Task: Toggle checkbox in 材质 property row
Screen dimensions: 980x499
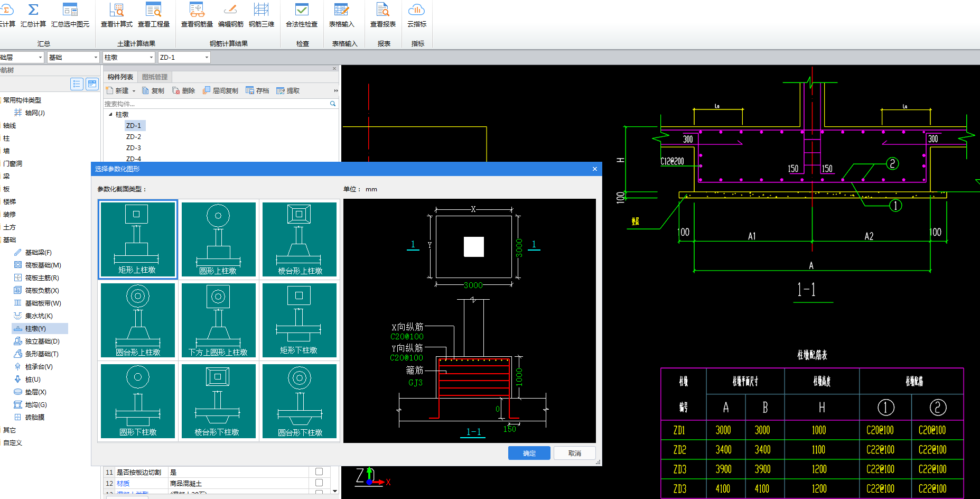Action: point(319,483)
